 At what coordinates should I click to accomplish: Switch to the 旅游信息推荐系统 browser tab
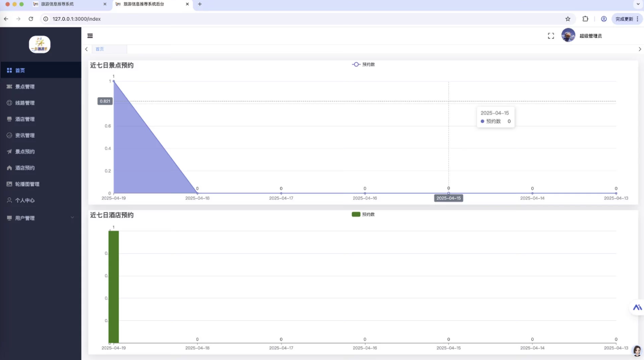(69, 4)
